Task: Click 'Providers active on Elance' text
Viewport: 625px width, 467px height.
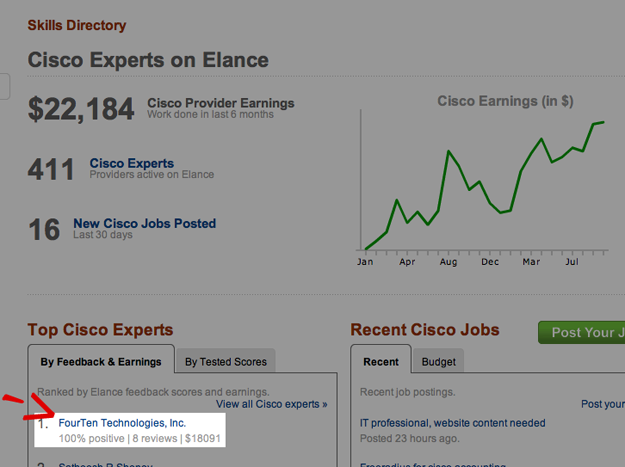Action: tap(151, 175)
